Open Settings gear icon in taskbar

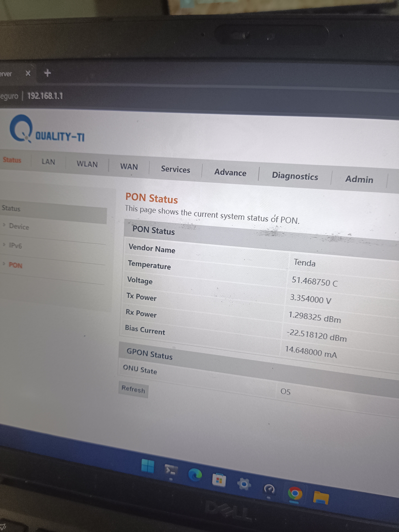(x=244, y=484)
